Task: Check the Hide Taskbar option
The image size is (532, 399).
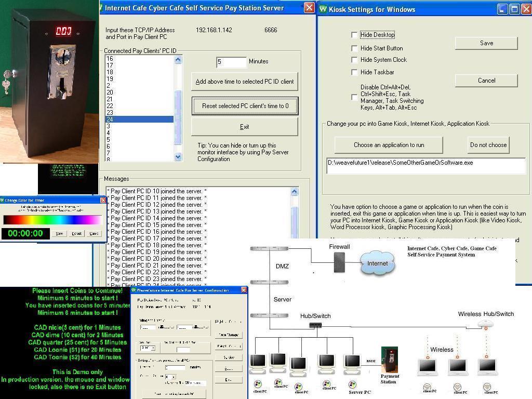Action: click(355, 72)
